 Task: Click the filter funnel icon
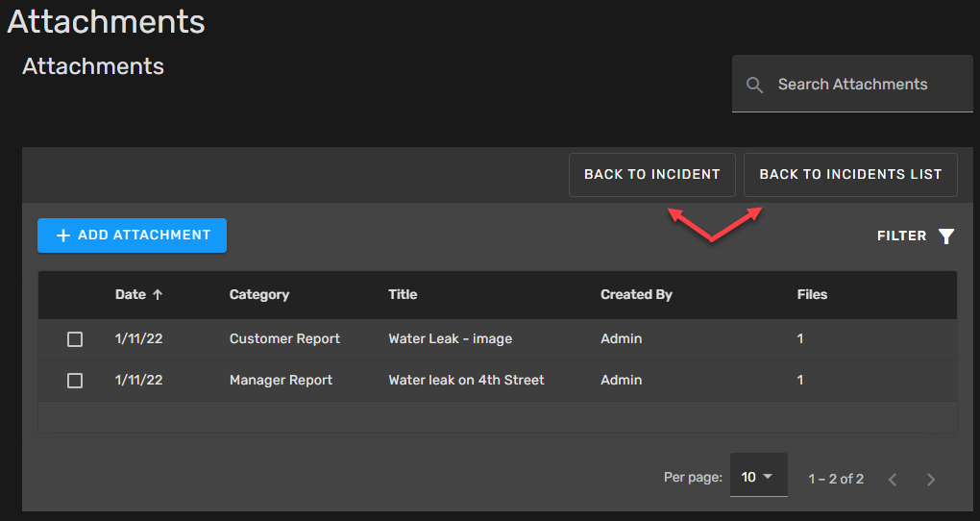click(946, 236)
